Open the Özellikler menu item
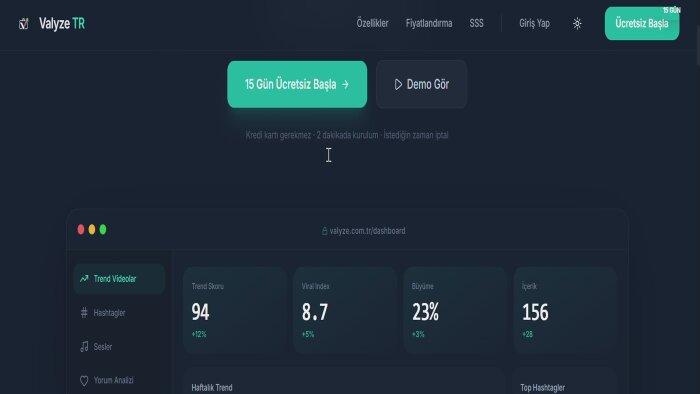This screenshot has height=394, width=700. (x=372, y=23)
